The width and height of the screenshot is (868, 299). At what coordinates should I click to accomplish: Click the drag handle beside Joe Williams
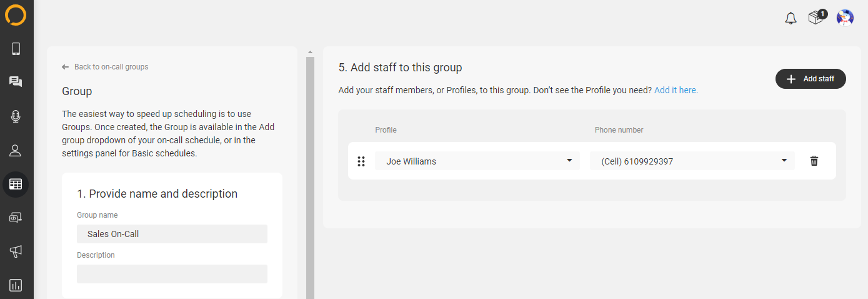(361, 161)
